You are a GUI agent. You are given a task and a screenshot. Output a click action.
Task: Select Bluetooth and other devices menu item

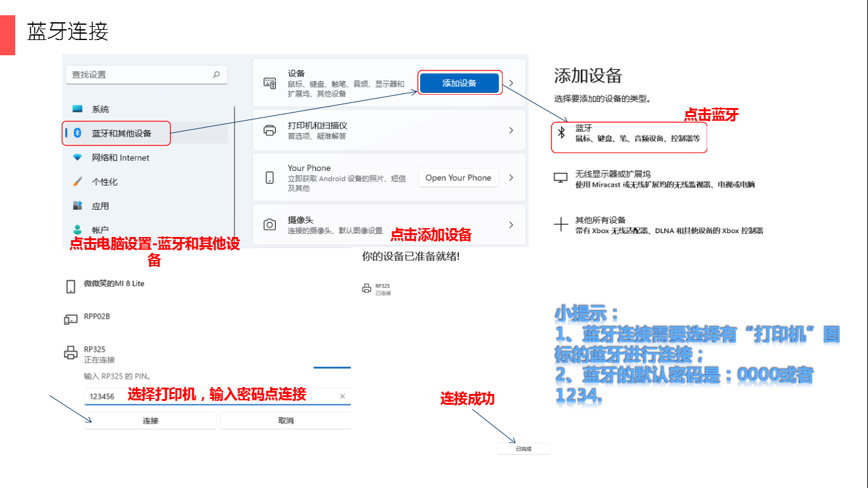[121, 133]
